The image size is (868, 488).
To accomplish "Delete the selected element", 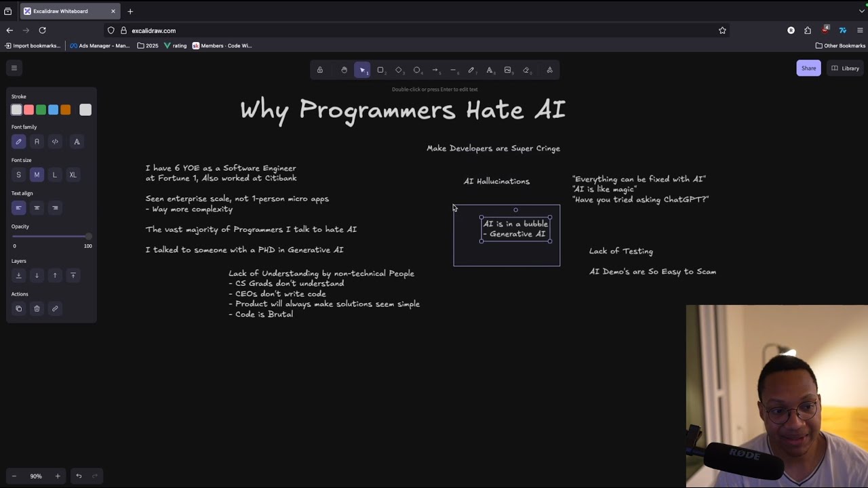I will (37, 308).
